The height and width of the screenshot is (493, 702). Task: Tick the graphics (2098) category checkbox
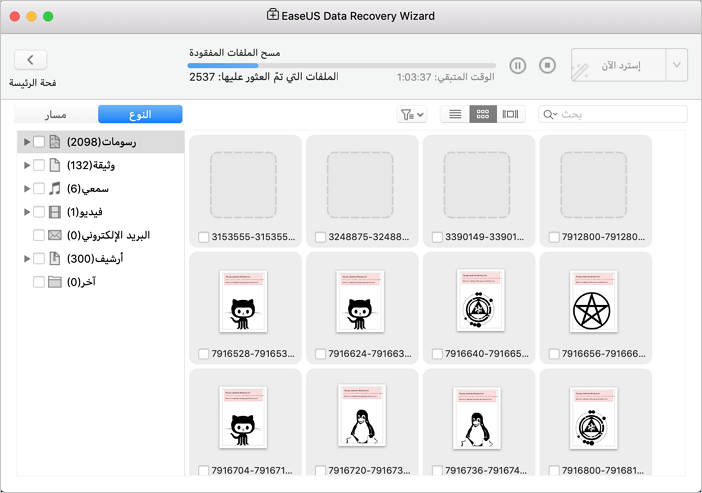click(x=39, y=142)
